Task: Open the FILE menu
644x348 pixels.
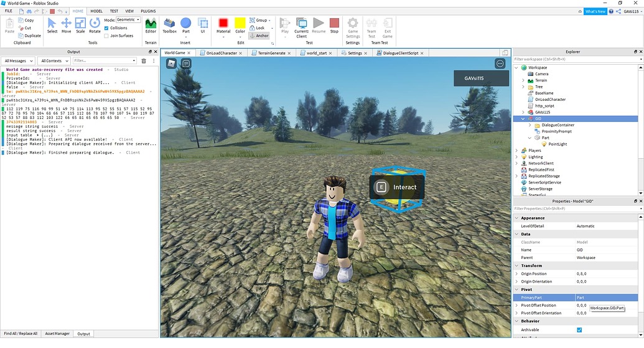Action: point(8,11)
